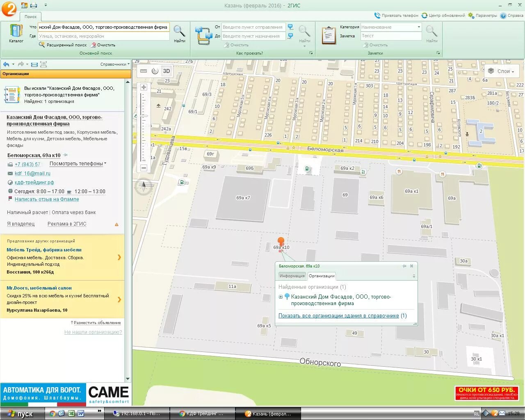This screenshot has width=525, height=420.
Task: Run main search with Найти magnifier
Action: (179, 34)
